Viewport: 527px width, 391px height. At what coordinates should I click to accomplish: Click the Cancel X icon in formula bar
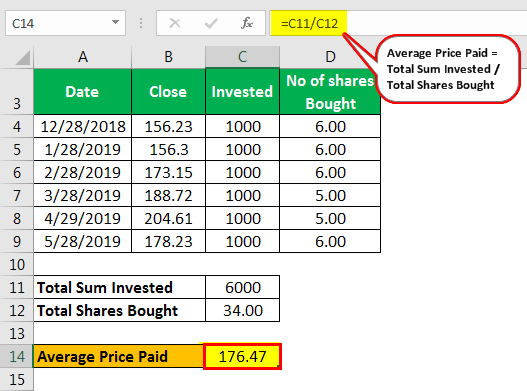point(175,23)
